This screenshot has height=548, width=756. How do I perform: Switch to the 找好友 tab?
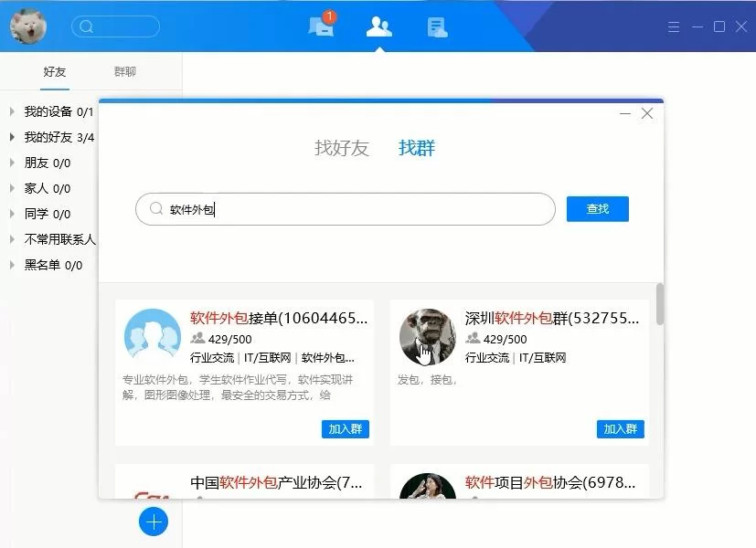click(x=341, y=148)
